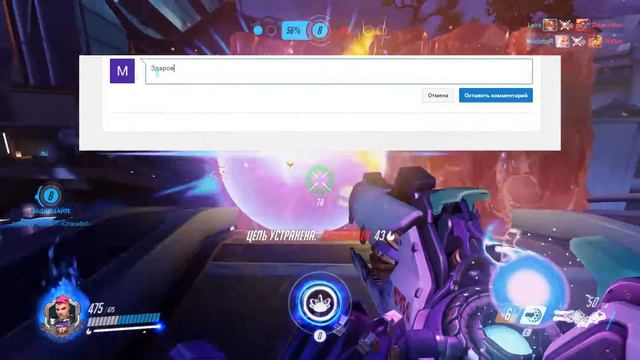The image size is (640, 360).
Task: Click the Отмена button
Action: click(x=438, y=96)
